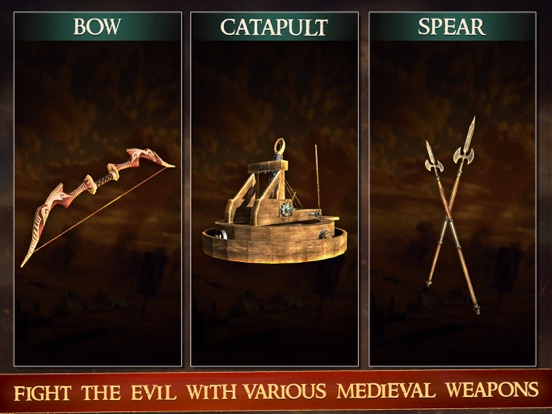Viewport: 552px width, 414px height.
Task: Open the SPEAR header tab
Action: click(x=452, y=27)
